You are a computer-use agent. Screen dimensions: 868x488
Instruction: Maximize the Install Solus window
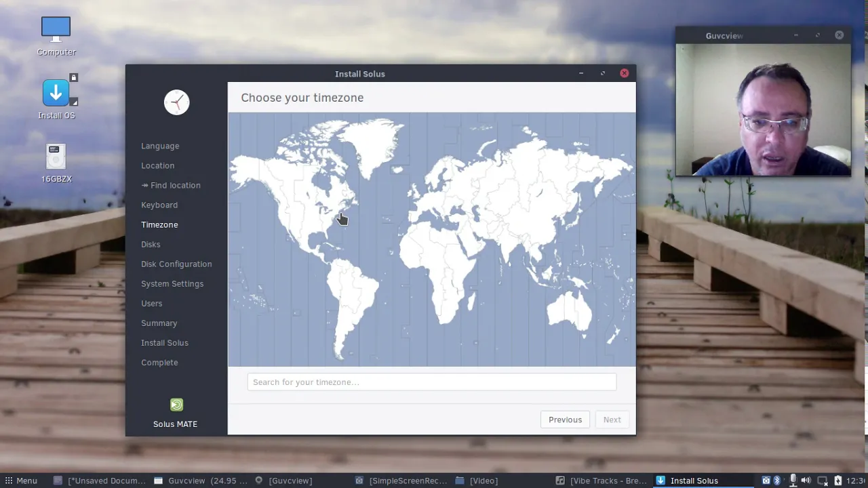click(x=603, y=73)
